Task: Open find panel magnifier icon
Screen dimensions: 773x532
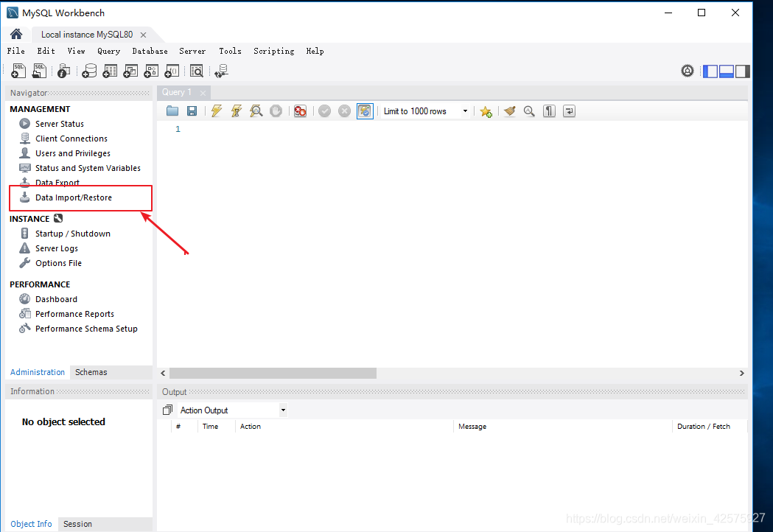Action: click(529, 111)
